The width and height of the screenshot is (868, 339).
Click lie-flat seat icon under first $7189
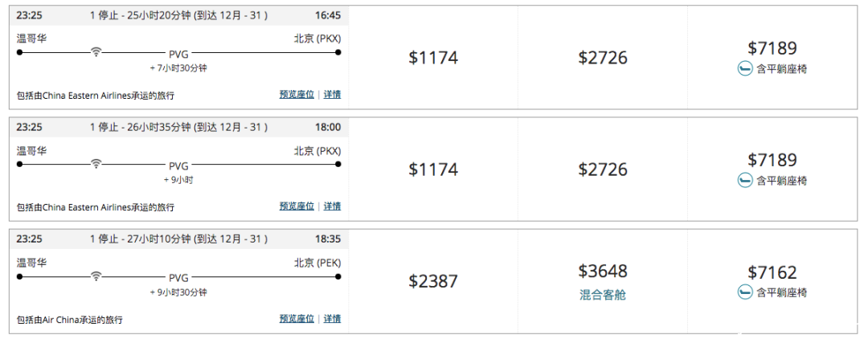pos(745,68)
